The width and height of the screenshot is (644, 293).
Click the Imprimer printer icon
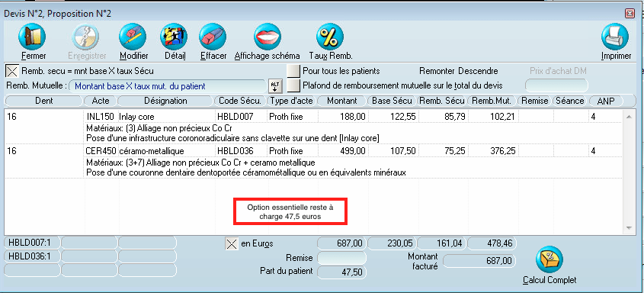point(615,37)
